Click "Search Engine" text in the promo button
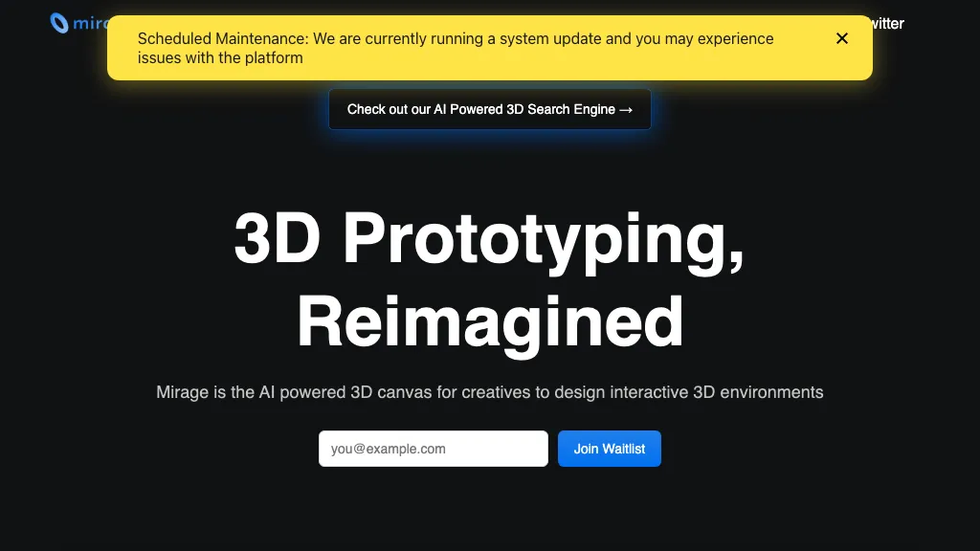 tap(572, 109)
